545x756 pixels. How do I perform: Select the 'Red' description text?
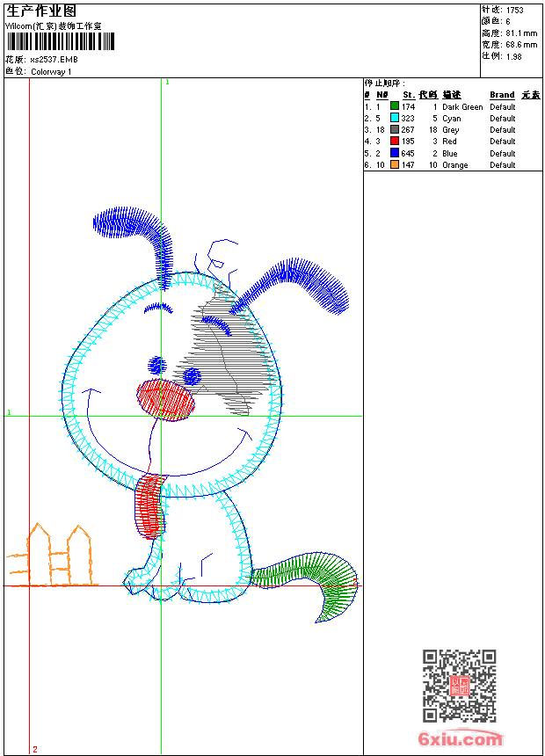449,142
